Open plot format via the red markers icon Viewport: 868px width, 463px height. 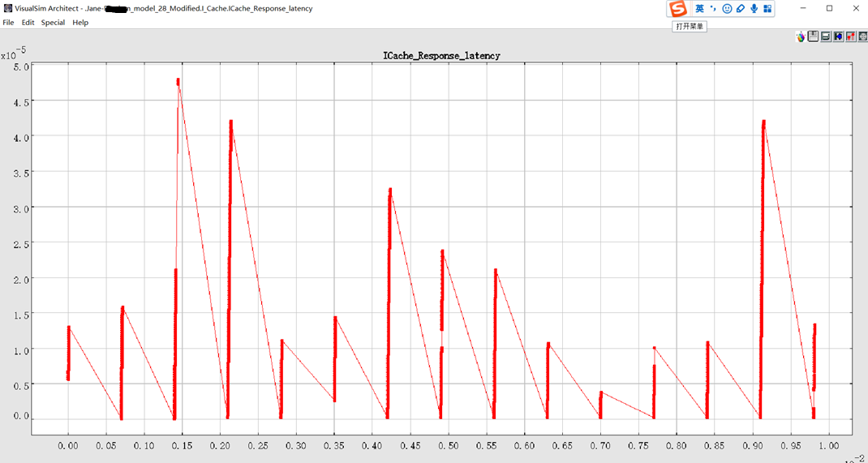850,36
